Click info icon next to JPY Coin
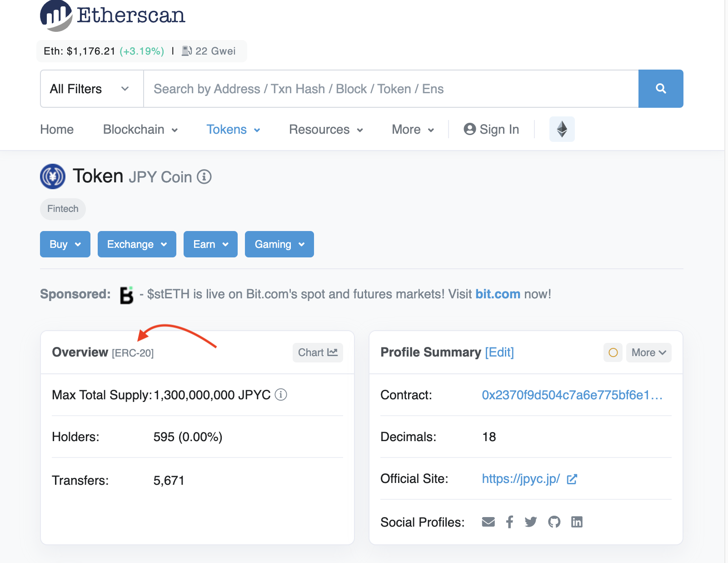 coord(204,177)
